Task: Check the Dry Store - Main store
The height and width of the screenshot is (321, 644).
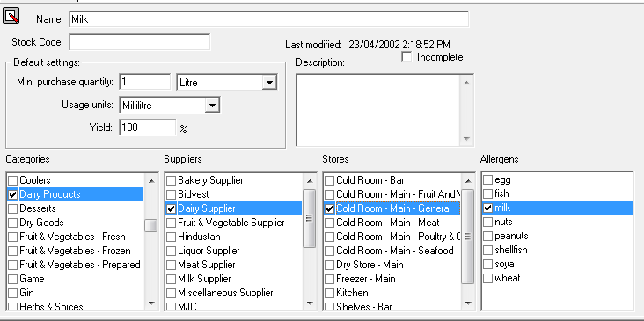Action: point(329,265)
